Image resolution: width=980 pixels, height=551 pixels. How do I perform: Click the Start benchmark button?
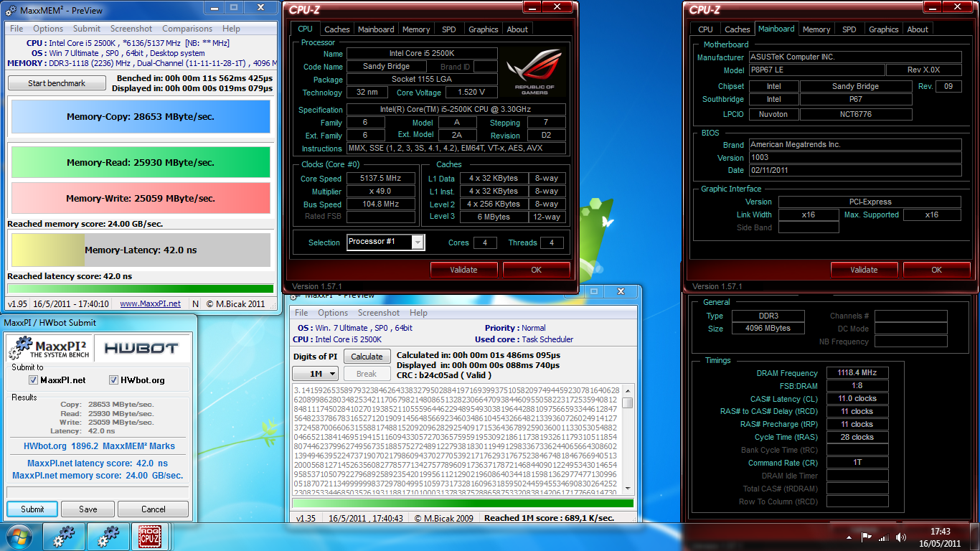(57, 83)
